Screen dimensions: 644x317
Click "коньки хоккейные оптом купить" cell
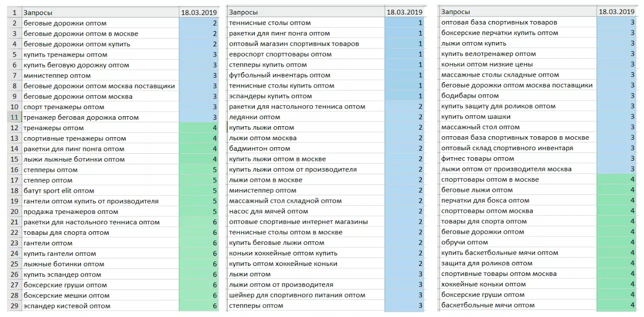pos(306,253)
